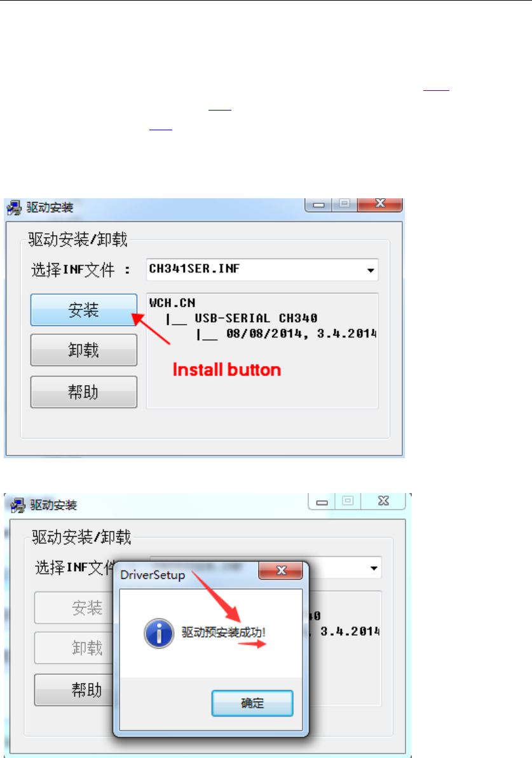The height and width of the screenshot is (758, 532).
Task: Open the CH341SER.INF combo box
Action: coord(262,269)
